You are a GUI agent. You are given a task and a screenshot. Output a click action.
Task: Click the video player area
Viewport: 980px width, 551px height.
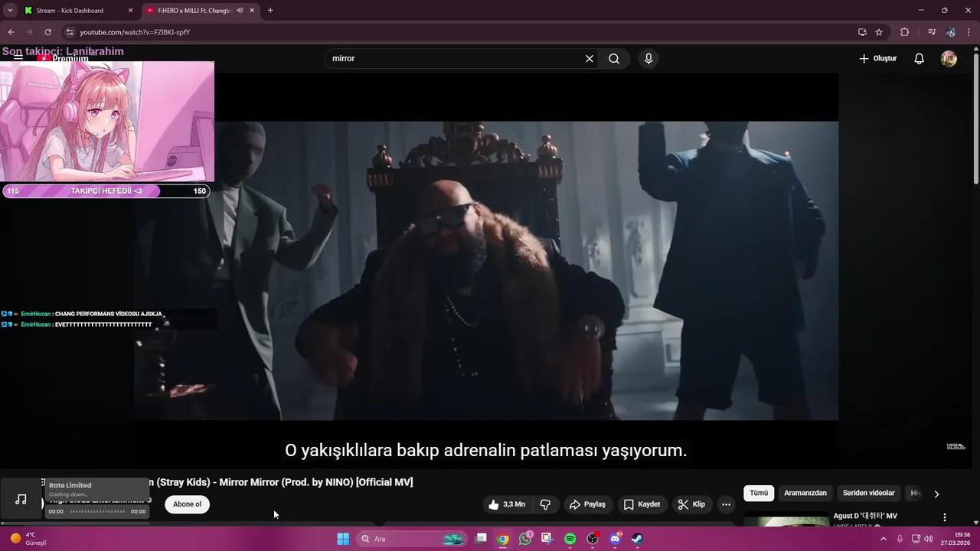(x=486, y=270)
